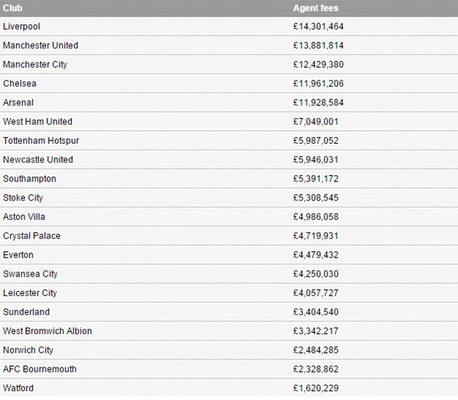Click West Ham United entry
The height and width of the screenshot is (400, 458).
click(x=38, y=121)
